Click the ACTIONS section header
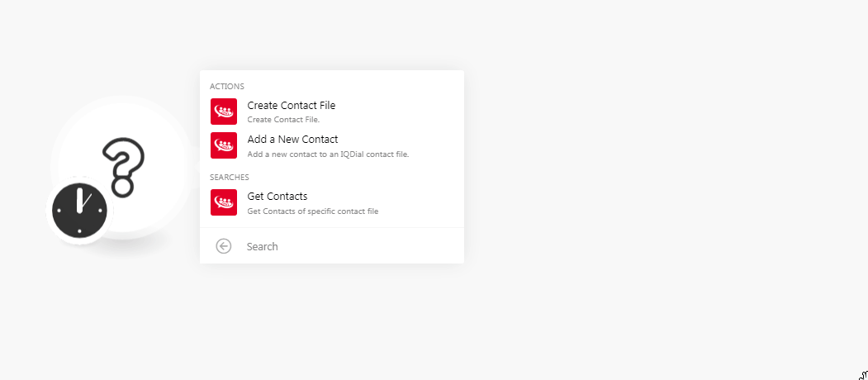868x380 pixels. tap(227, 86)
